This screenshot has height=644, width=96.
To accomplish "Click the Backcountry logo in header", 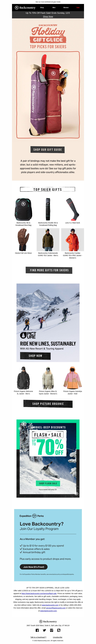I will pos(25,7).
